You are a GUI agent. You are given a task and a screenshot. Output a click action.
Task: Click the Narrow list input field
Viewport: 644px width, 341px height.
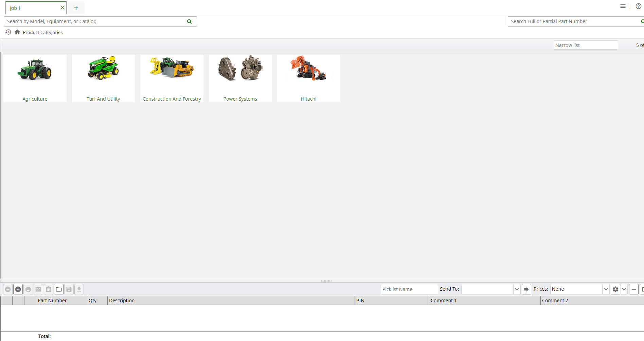point(586,45)
